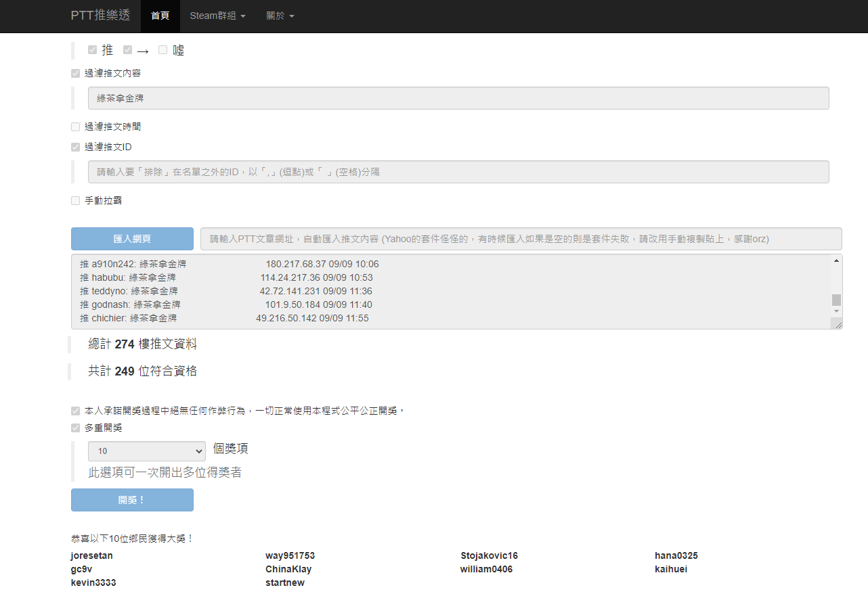Toggle 多重開獎 checkbox
Viewport: 868px width, 594px height.
pyautogui.click(x=75, y=428)
